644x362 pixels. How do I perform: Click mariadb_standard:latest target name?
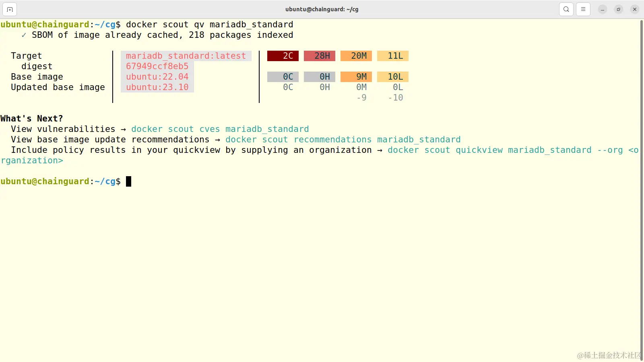tap(186, 56)
